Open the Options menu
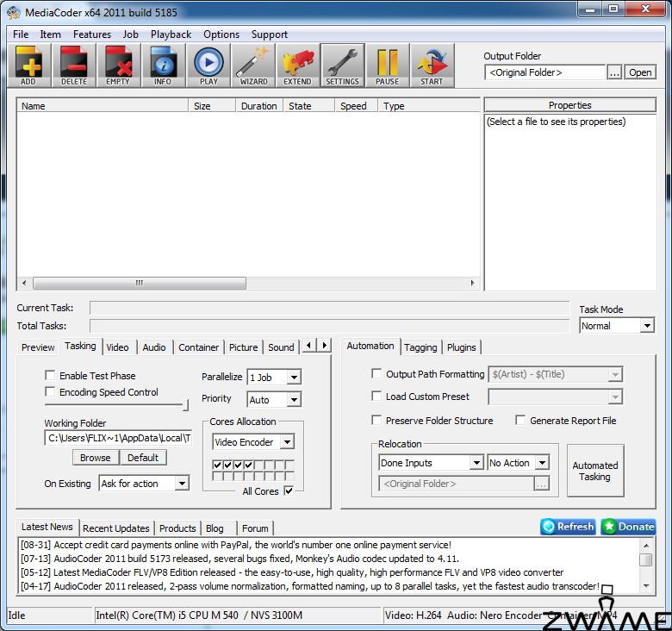 [x=221, y=34]
